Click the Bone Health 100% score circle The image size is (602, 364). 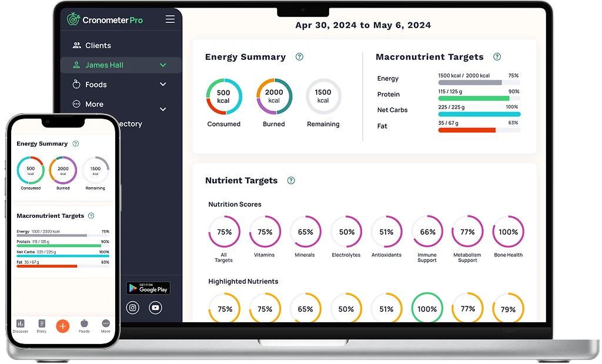click(508, 232)
